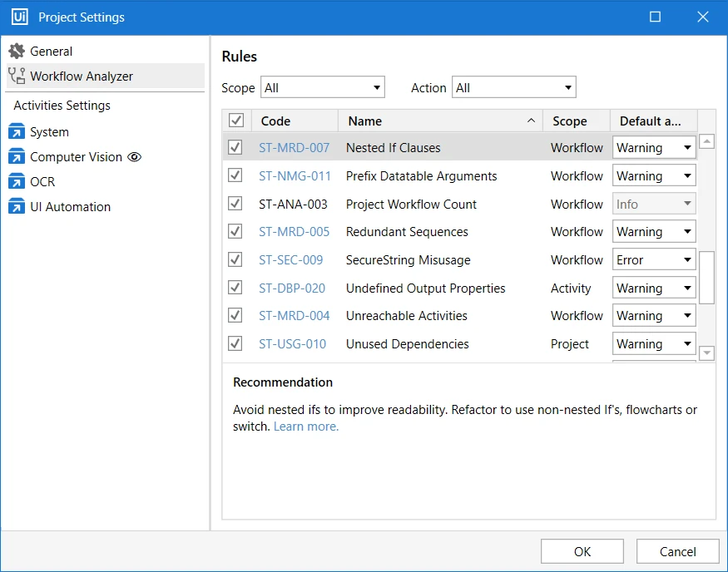Sort rules by the Code column header
The width and height of the screenshot is (728, 572).
tap(295, 121)
